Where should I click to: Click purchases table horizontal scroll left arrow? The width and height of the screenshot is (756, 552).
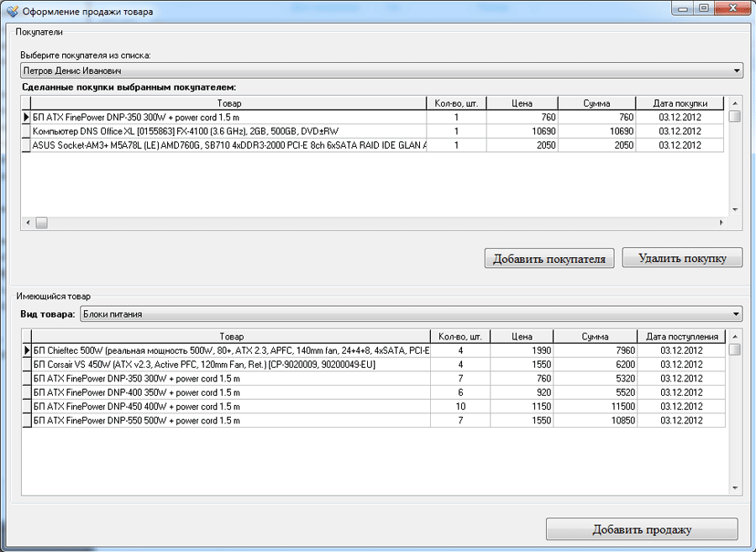[x=28, y=223]
